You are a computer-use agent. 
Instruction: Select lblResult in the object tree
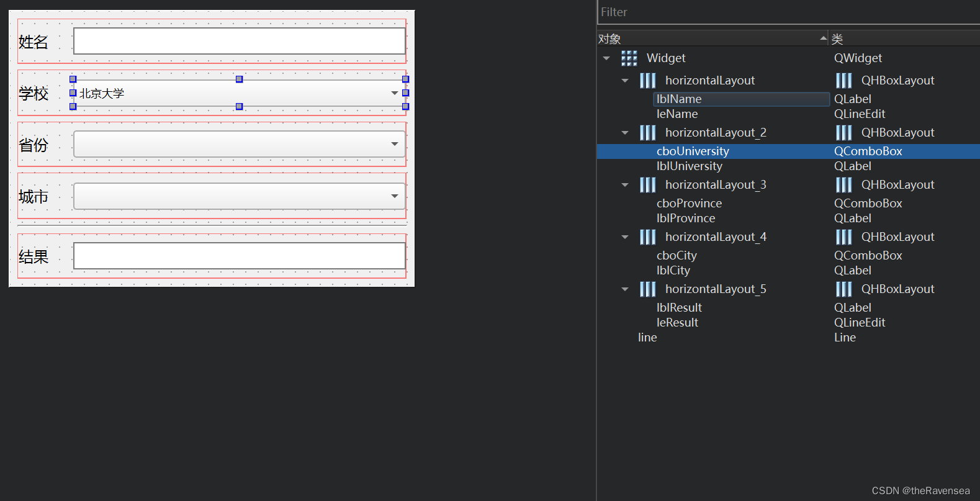coord(679,308)
